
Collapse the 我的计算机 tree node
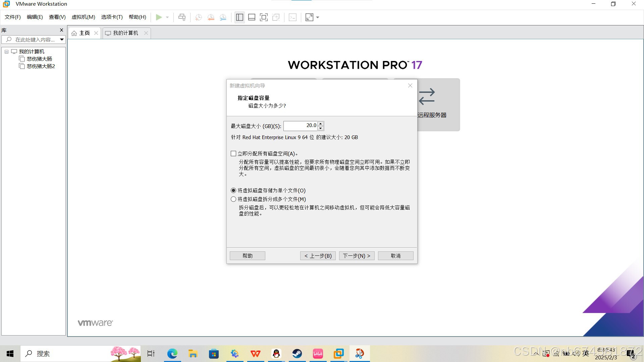point(6,51)
